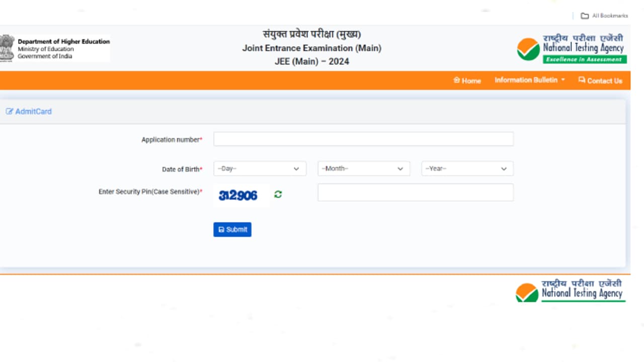The height and width of the screenshot is (362, 644).
Task: Click the chat icon beside Contact Us
Action: [582, 80]
